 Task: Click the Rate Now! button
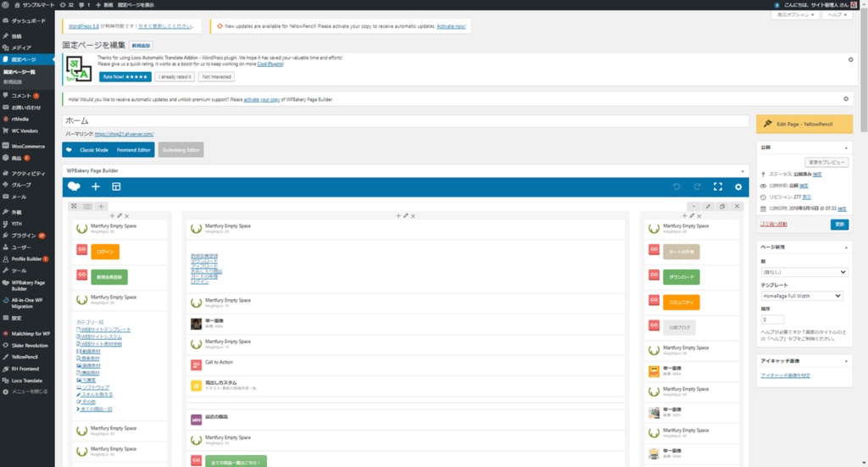point(125,77)
